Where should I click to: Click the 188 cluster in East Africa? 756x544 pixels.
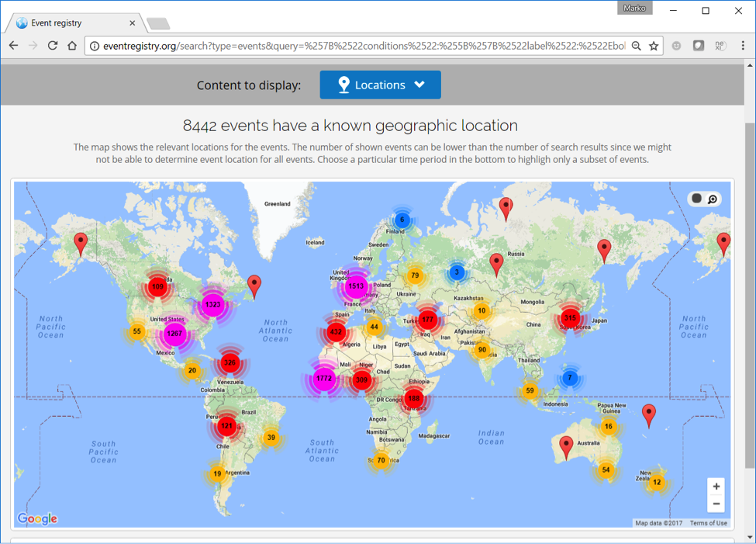tap(414, 398)
